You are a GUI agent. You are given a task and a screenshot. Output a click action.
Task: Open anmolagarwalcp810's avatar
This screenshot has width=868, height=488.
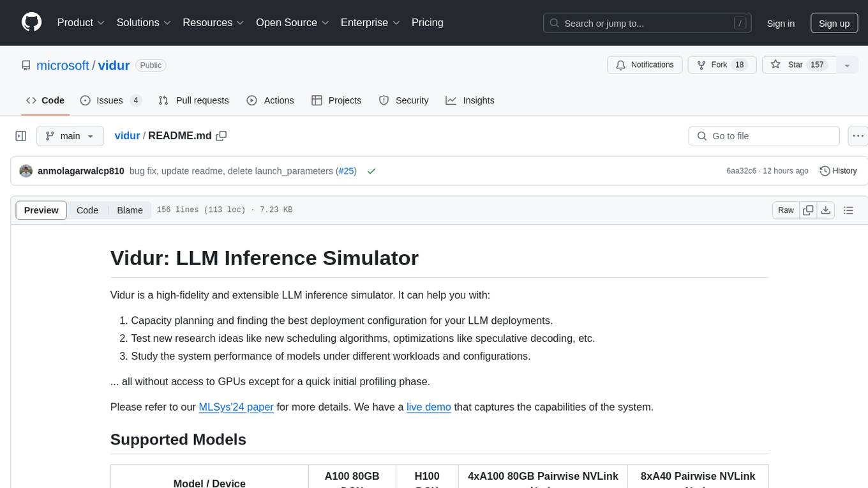26,171
